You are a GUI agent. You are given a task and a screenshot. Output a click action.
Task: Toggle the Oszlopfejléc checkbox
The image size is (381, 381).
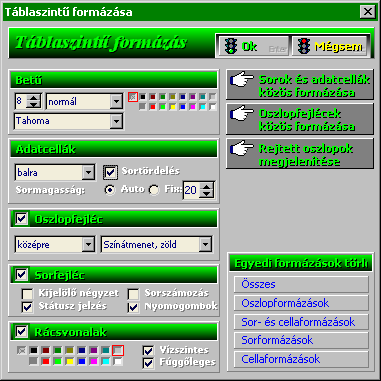coord(22,219)
